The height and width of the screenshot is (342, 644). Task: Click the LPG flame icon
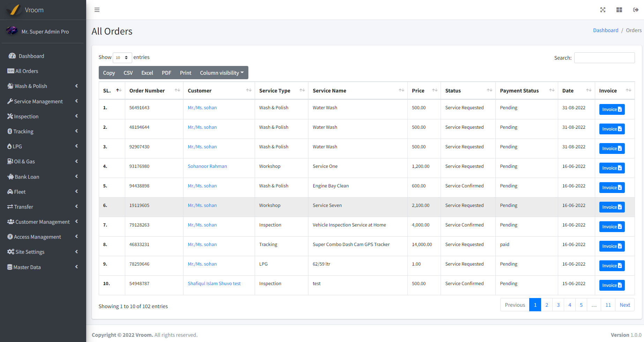(x=9, y=146)
